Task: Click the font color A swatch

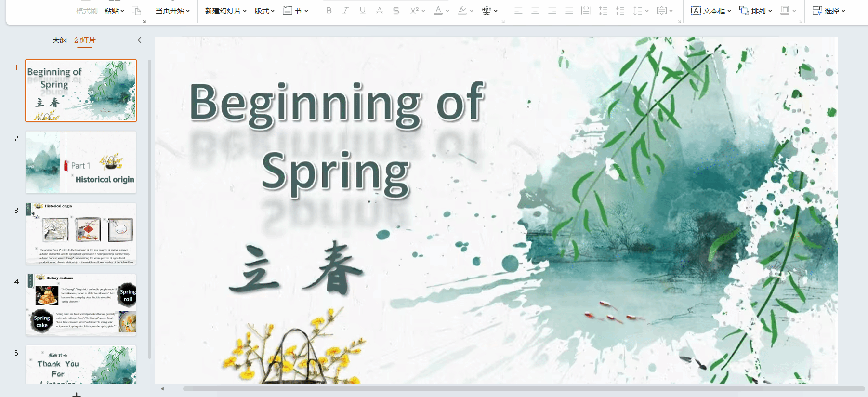Action: (438, 11)
